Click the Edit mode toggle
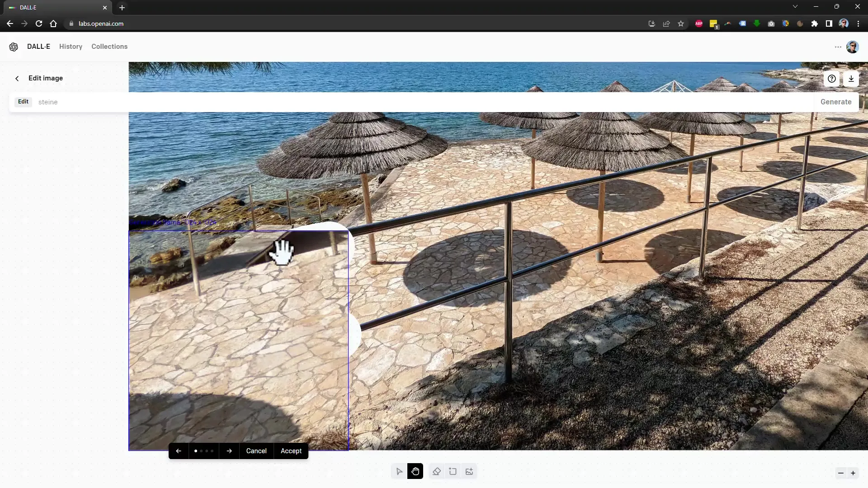This screenshot has width=868, height=488. [x=23, y=102]
